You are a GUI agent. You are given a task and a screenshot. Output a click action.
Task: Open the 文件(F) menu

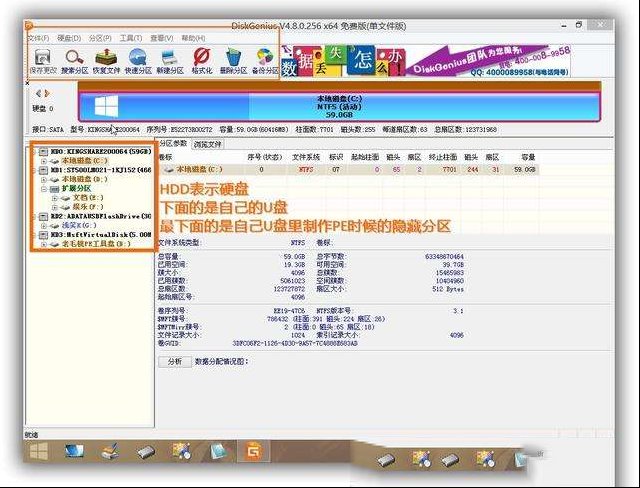38,38
